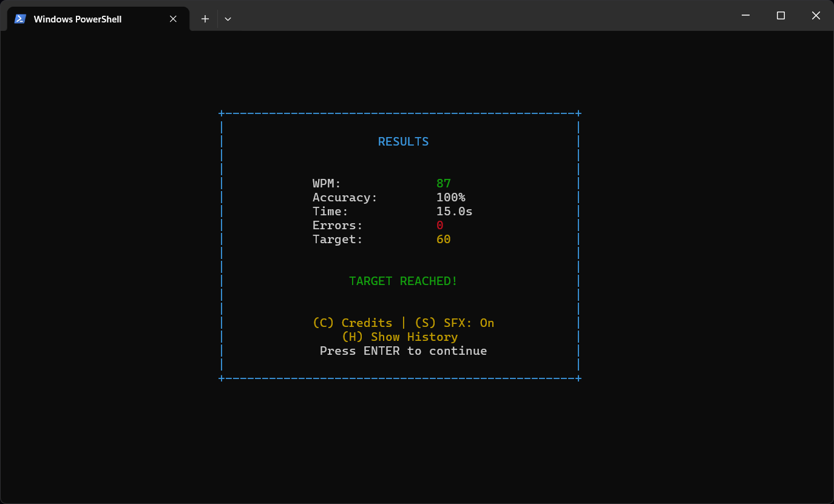The width and height of the screenshot is (834, 504).
Task: Click the Errors label
Action: coord(338,225)
